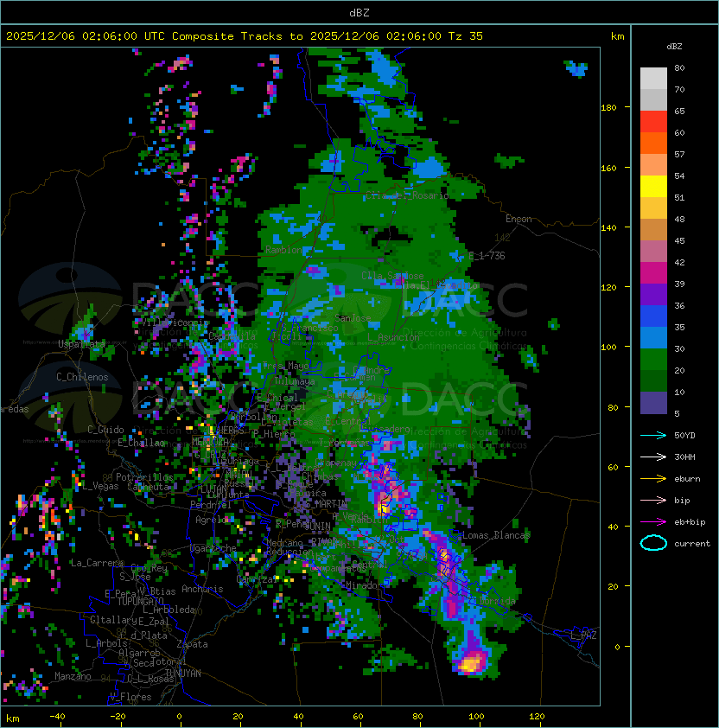Click the 48 value on the color scale
The width and height of the screenshot is (719, 728).
click(679, 219)
